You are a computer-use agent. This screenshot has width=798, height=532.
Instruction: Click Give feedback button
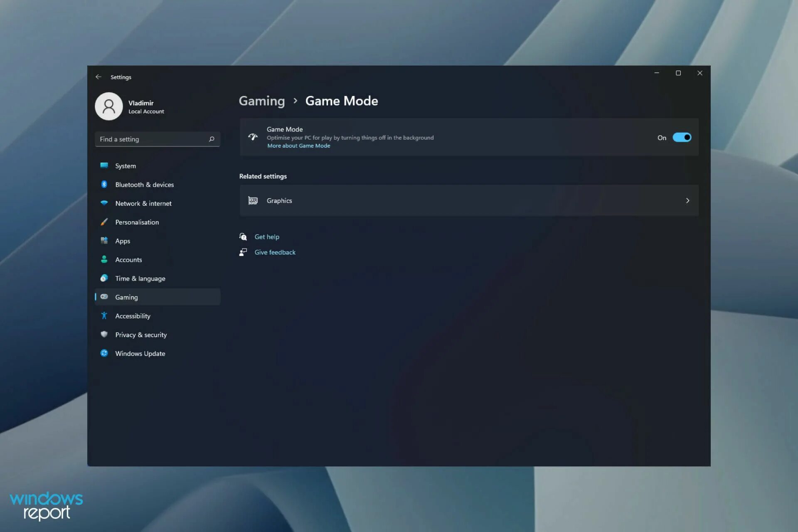275,252
